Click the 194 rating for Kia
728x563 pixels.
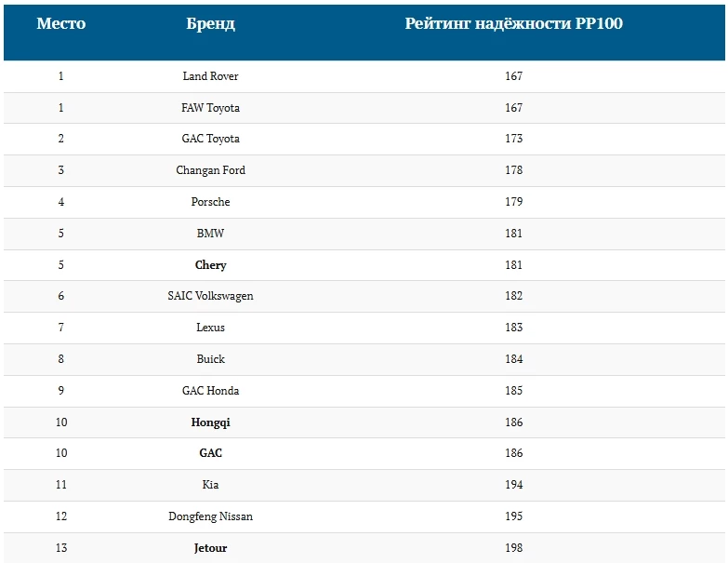coord(513,485)
